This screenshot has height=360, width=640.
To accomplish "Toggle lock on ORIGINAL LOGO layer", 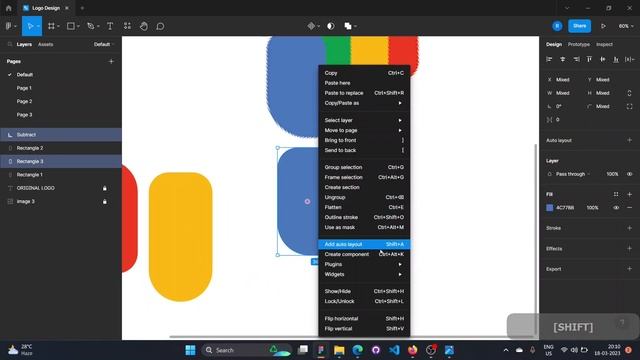I will coord(104,188).
